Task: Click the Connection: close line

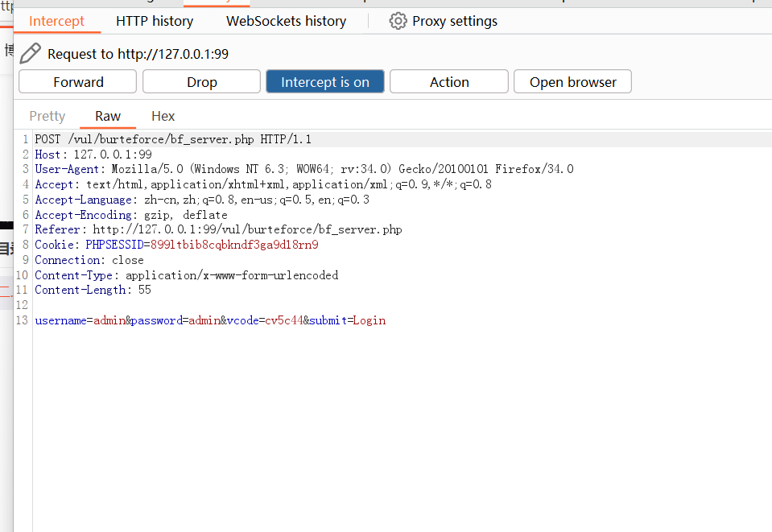Action: tap(89, 260)
